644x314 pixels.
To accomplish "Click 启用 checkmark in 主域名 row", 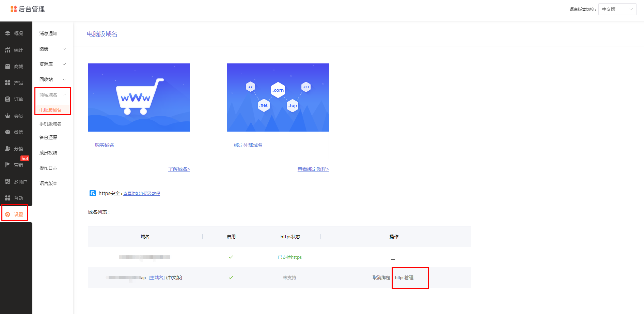I will point(231,278).
